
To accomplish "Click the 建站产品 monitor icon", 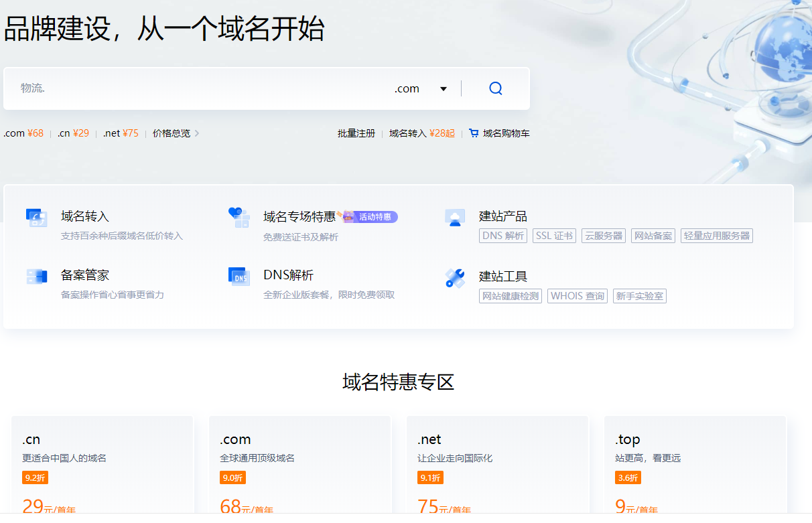I will coord(455,218).
